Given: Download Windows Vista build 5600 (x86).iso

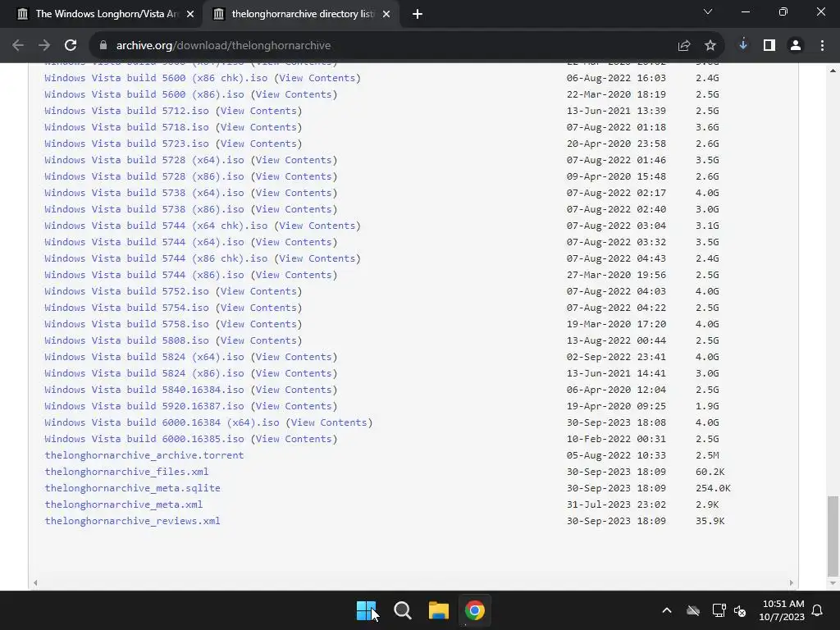Looking at the screenshot, I should click(144, 94).
